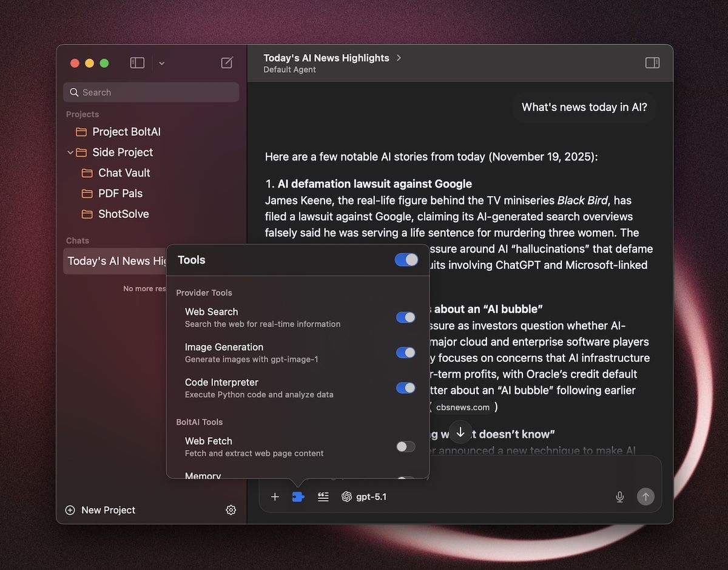Screen dimensions: 728x570
Task: Toggle the left sidebar panel icon
Action: pyautogui.click(x=137, y=63)
